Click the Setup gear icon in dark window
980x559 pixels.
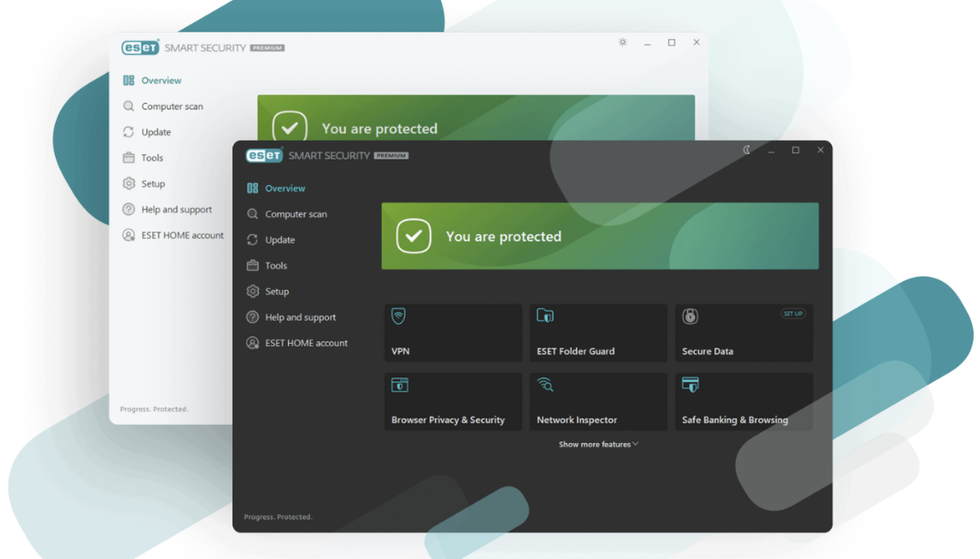coord(253,292)
